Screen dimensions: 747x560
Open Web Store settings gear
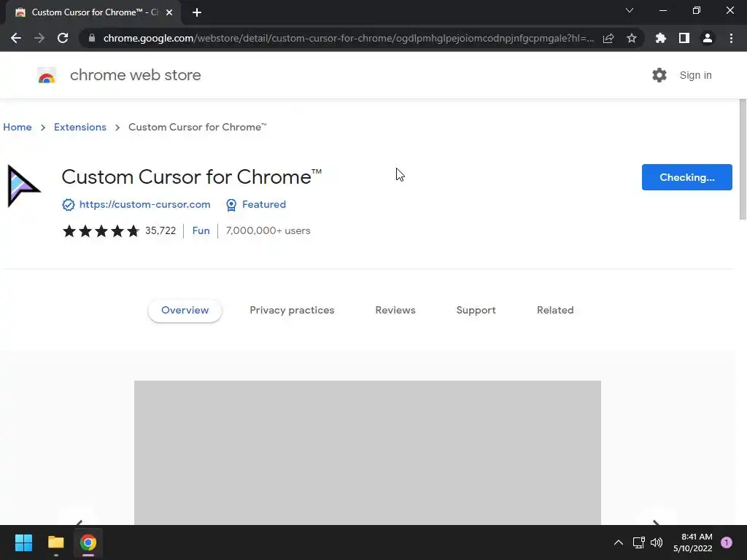[x=659, y=75]
